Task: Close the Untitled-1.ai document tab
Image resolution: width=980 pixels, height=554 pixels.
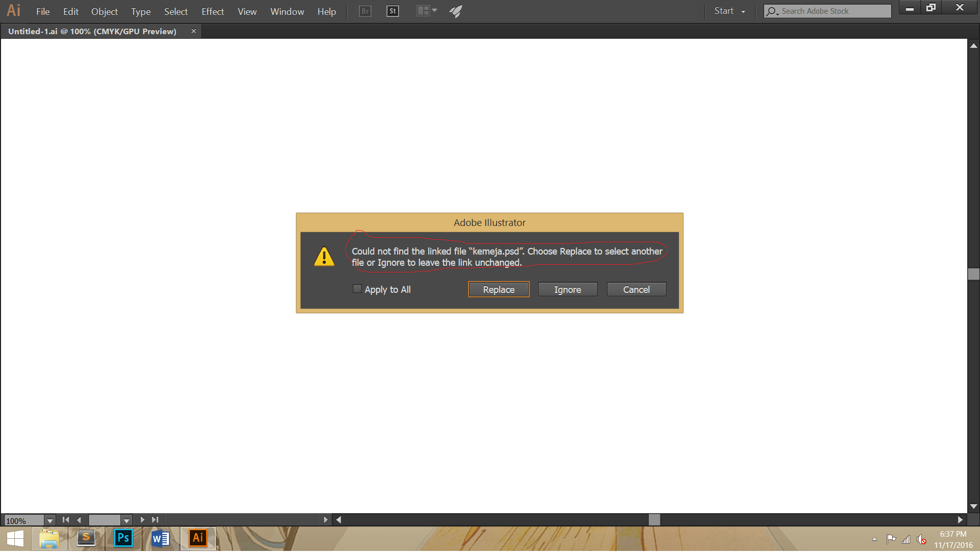Action: (193, 31)
